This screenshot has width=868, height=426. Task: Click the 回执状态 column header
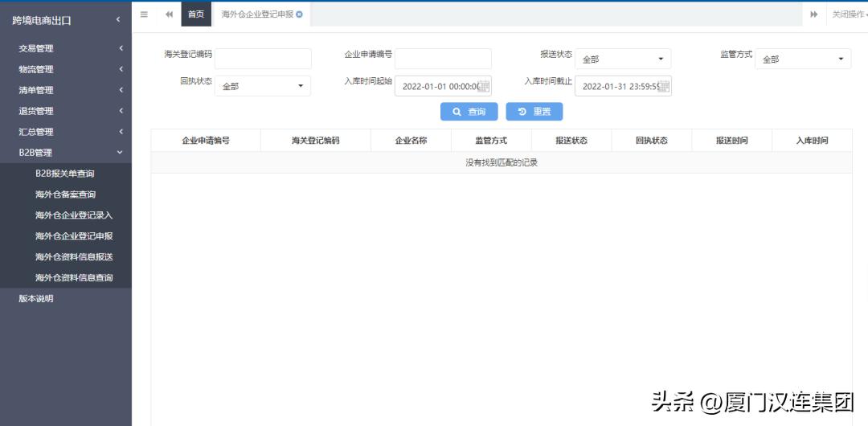tap(652, 140)
